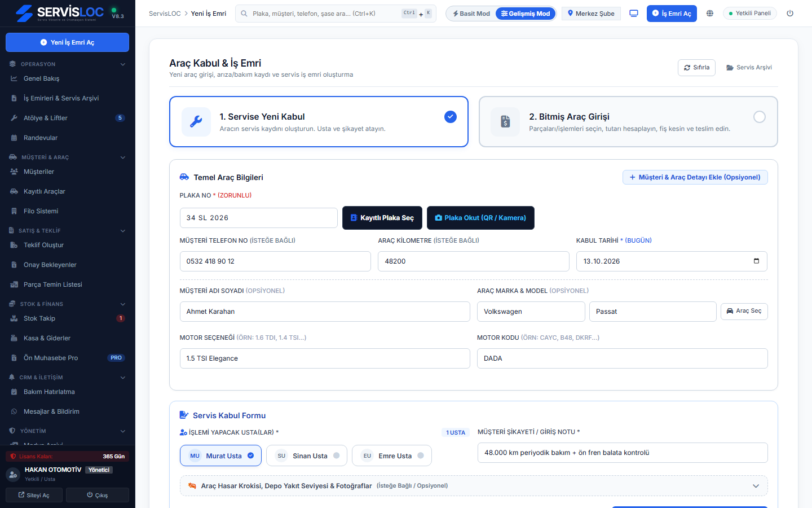This screenshot has width=812, height=508.
Task: Click the damage sketch icon beside Araç Hasar Krokisi
Action: 192,485
